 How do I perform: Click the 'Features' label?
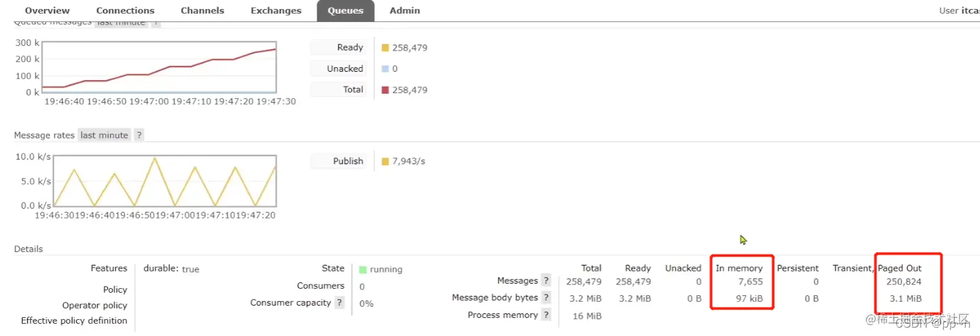[x=109, y=268]
